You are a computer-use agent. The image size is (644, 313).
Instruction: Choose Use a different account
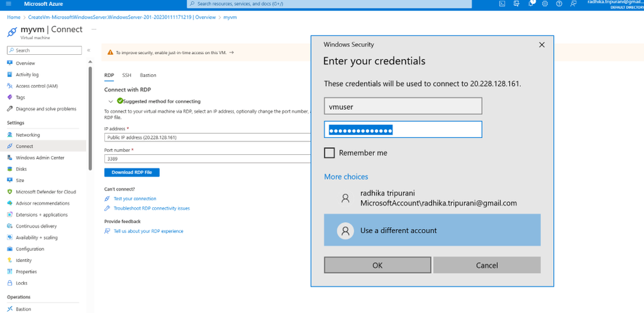432,230
